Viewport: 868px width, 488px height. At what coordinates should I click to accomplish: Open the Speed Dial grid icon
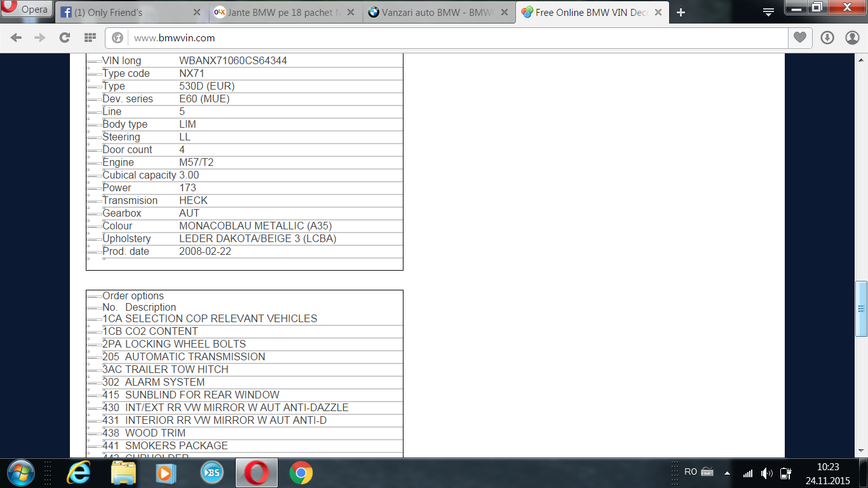[90, 38]
